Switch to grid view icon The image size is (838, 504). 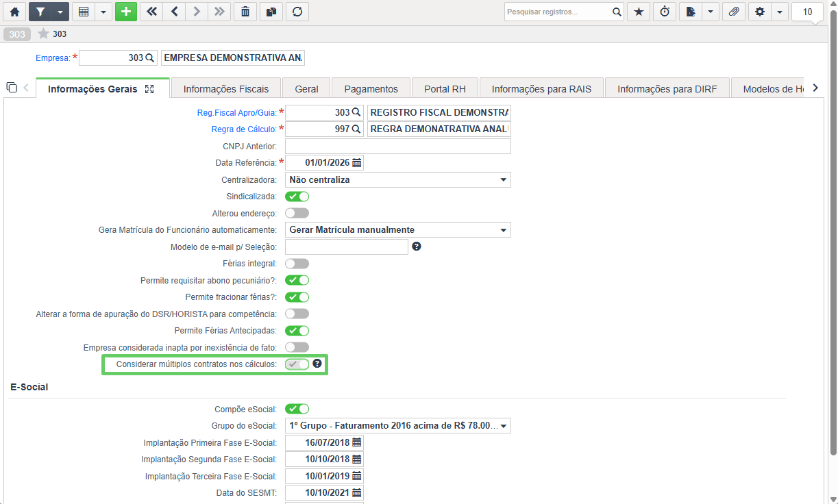click(84, 12)
